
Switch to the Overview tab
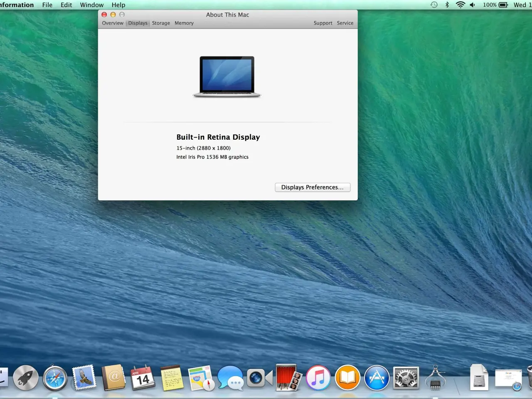click(113, 23)
